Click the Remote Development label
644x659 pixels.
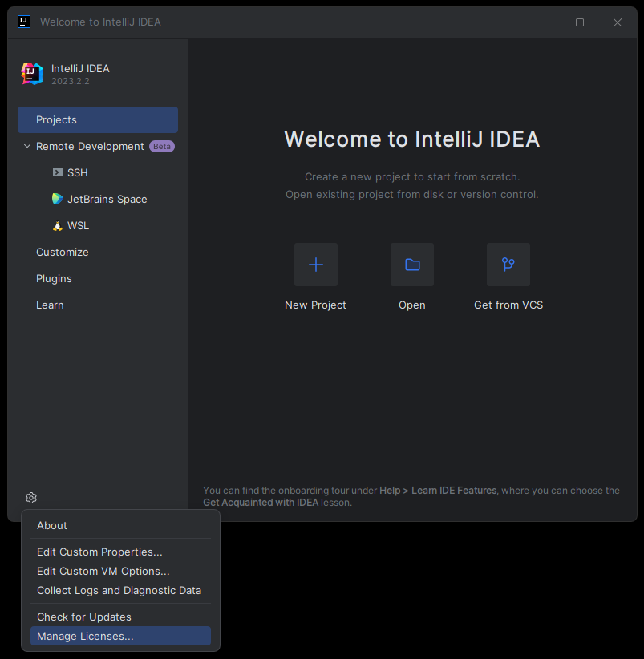pyautogui.click(x=90, y=146)
